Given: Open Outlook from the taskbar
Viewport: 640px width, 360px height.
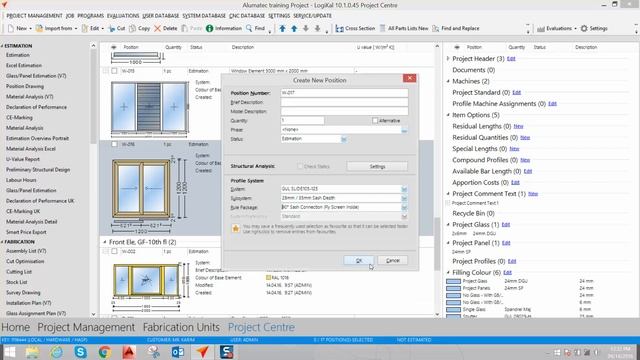Looking at the screenshot, I should [178, 352].
